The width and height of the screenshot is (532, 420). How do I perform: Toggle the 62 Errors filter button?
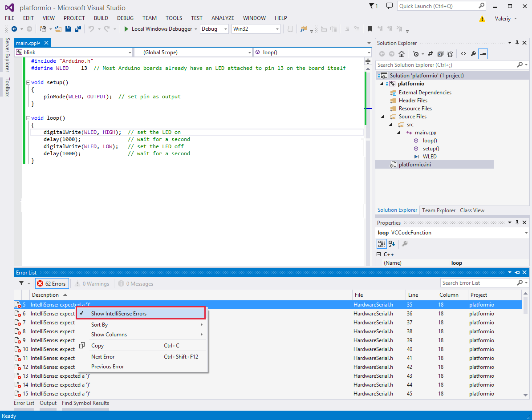52,283
